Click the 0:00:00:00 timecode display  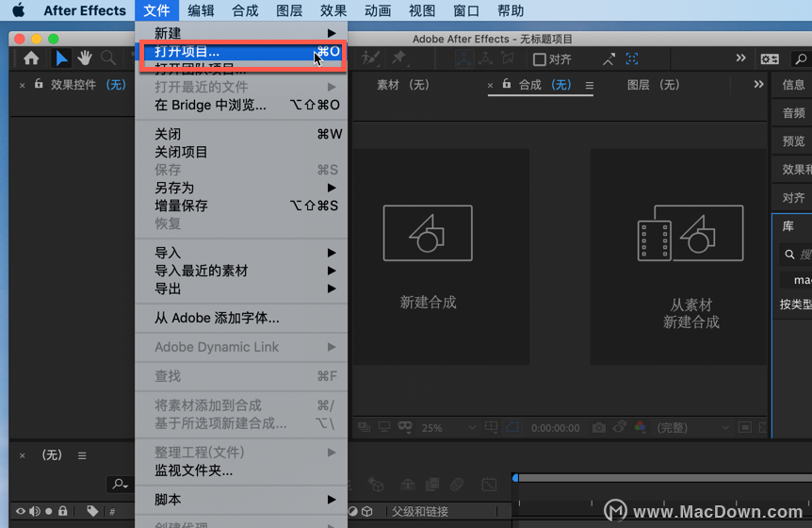(x=556, y=428)
